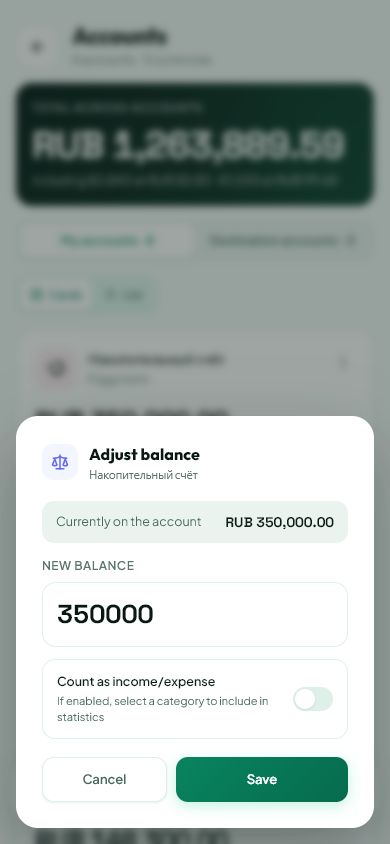Click the scales icon beside Adjust balance

[60, 462]
